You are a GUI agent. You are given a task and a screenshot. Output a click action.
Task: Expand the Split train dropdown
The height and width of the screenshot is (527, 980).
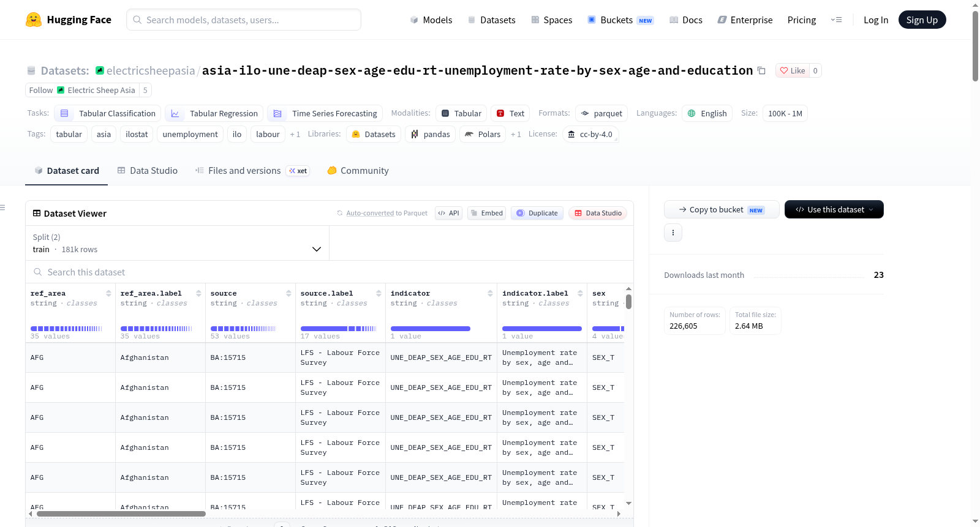click(x=177, y=243)
